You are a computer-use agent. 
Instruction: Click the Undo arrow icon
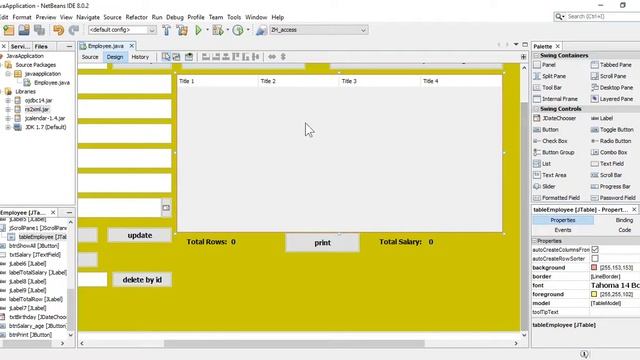pos(58,30)
